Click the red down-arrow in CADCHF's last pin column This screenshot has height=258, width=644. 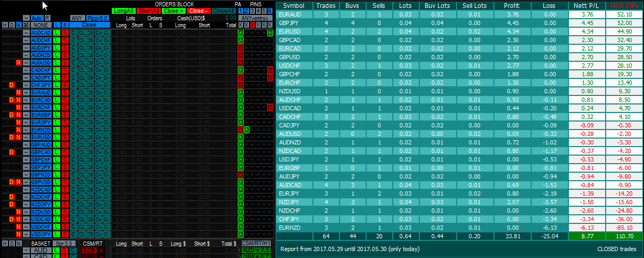(270, 70)
